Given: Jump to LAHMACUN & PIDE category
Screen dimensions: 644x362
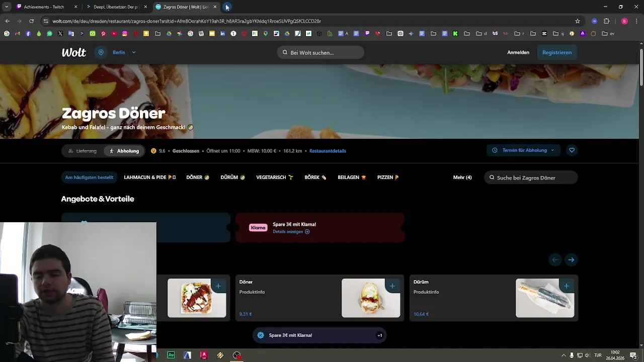Looking at the screenshot, I should [149, 177].
